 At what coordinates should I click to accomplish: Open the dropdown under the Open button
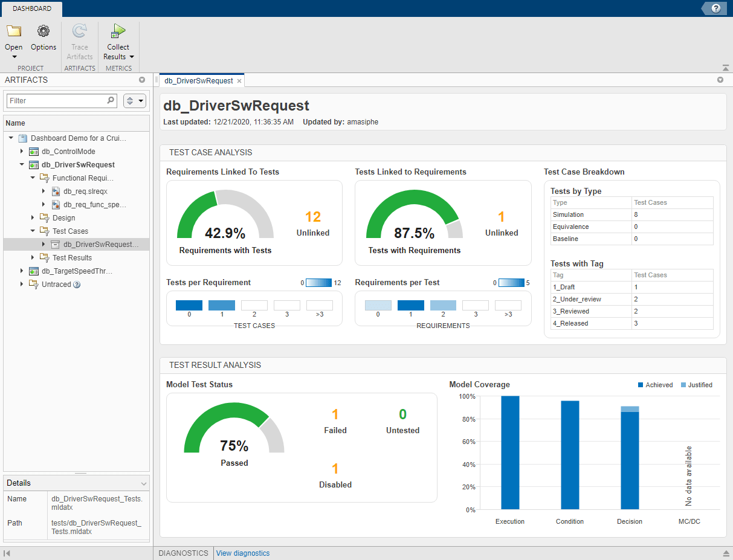(13, 56)
